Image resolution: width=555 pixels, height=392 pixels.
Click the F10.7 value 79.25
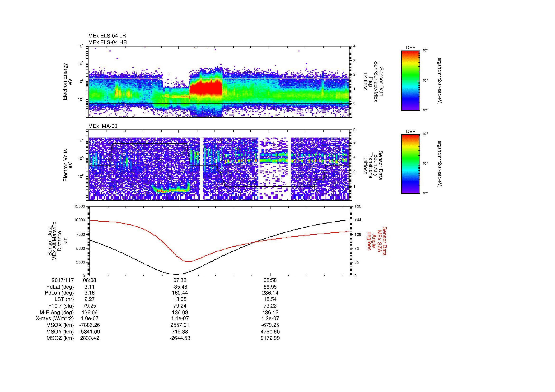tap(89, 306)
